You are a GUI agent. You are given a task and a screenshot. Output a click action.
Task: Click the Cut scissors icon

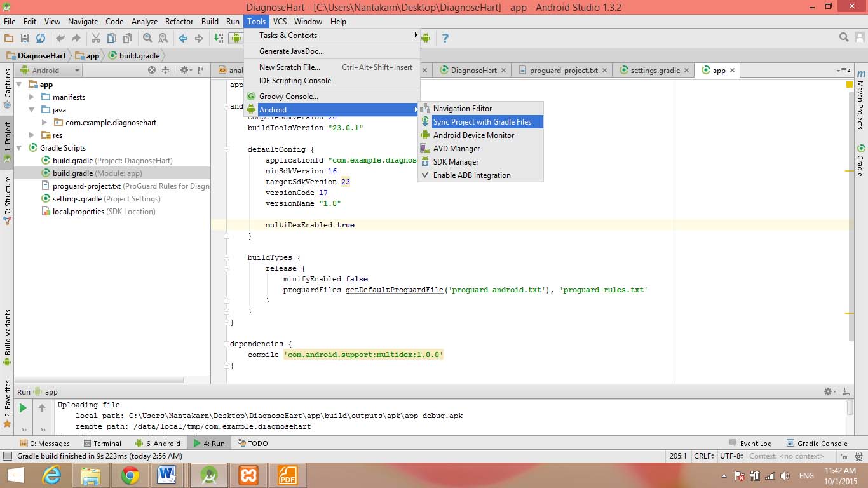(x=96, y=38)
